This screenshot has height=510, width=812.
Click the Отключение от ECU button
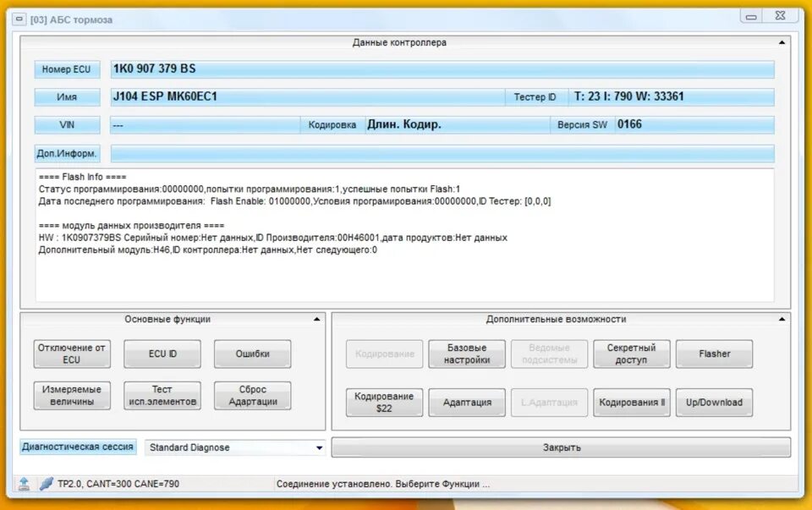coord(72,354)
